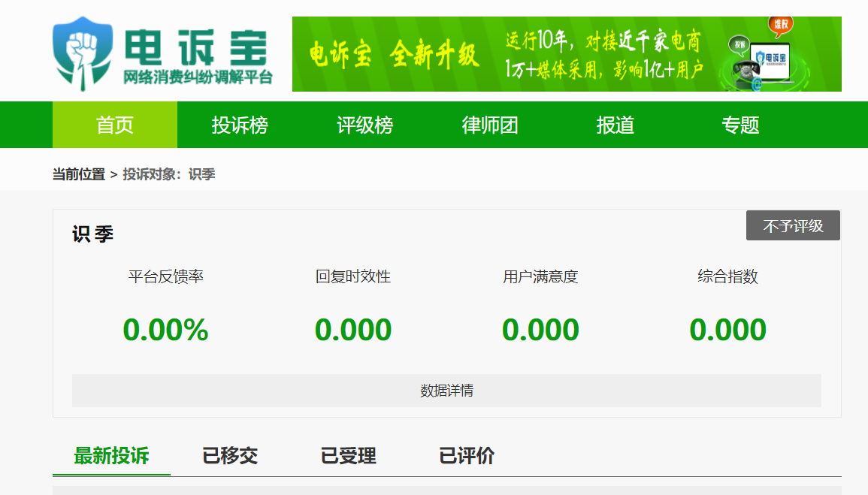Open the 电诉宝 全新升级 green banner
Image resolution: width=868 pixels, height=495 pixels.
click(567, 54)
